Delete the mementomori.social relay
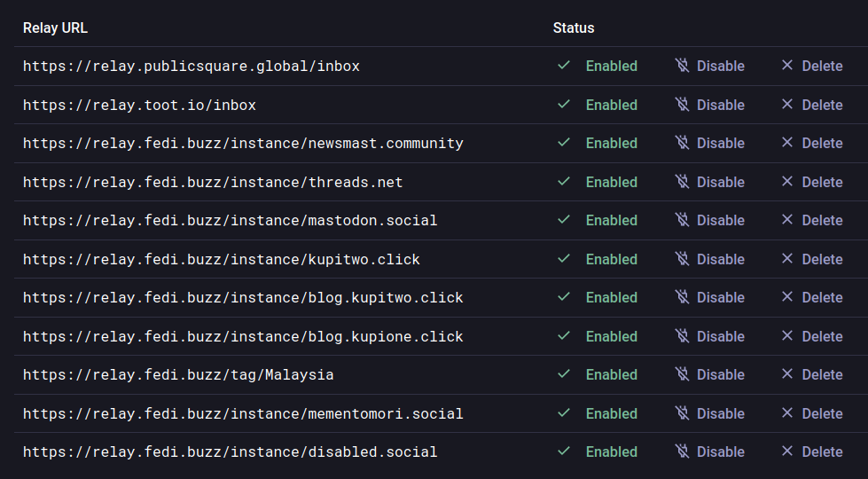The image size is (868, 479). (812, 413)
